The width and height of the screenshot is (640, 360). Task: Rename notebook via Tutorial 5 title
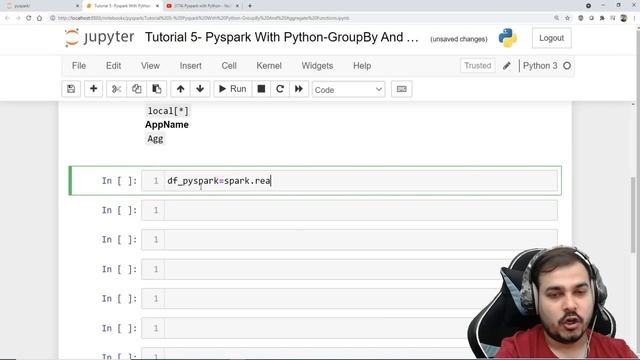[x=282, y=38]
